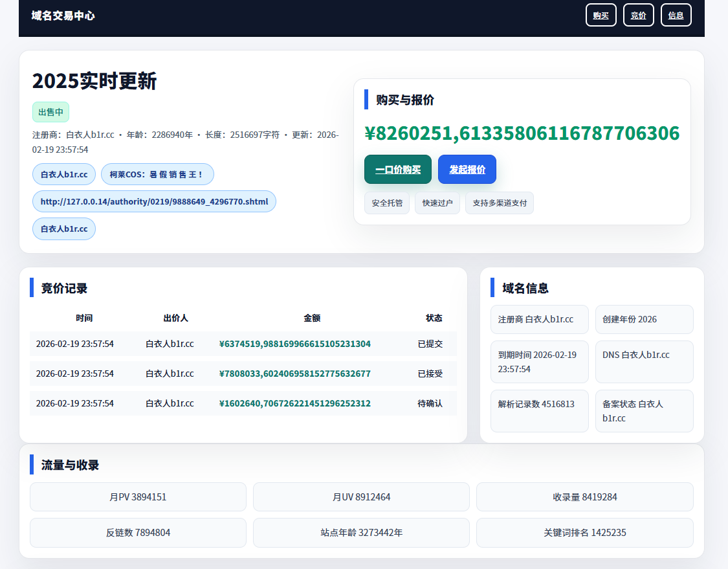Select the bid row marked 已提交
The image size is (728, 569).
pyautogui.click(x=243, y=344)
